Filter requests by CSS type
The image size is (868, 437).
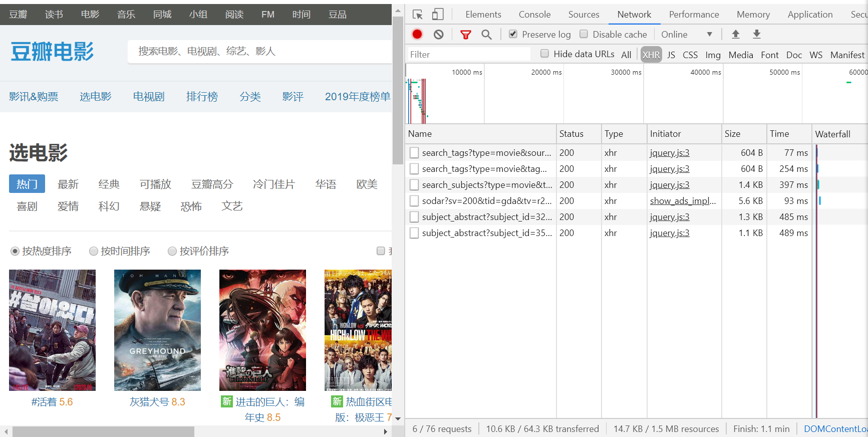click(x=690, y=55)
